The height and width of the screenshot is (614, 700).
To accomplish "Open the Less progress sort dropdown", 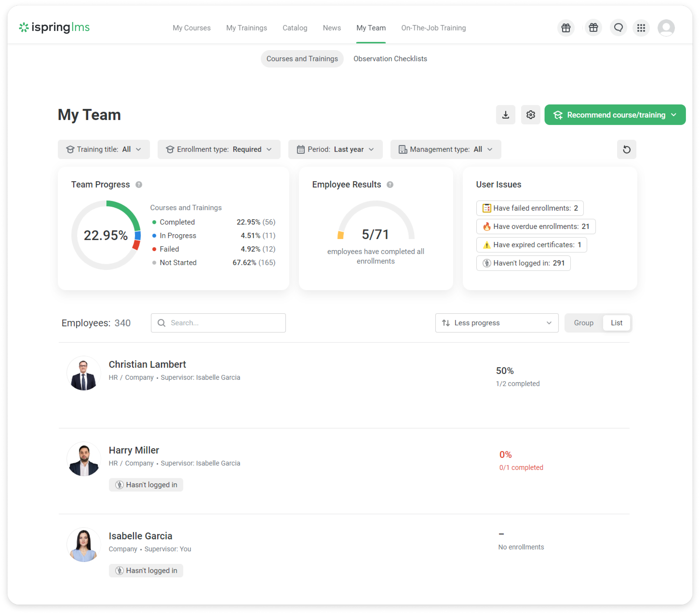I will tap(497, 323).
